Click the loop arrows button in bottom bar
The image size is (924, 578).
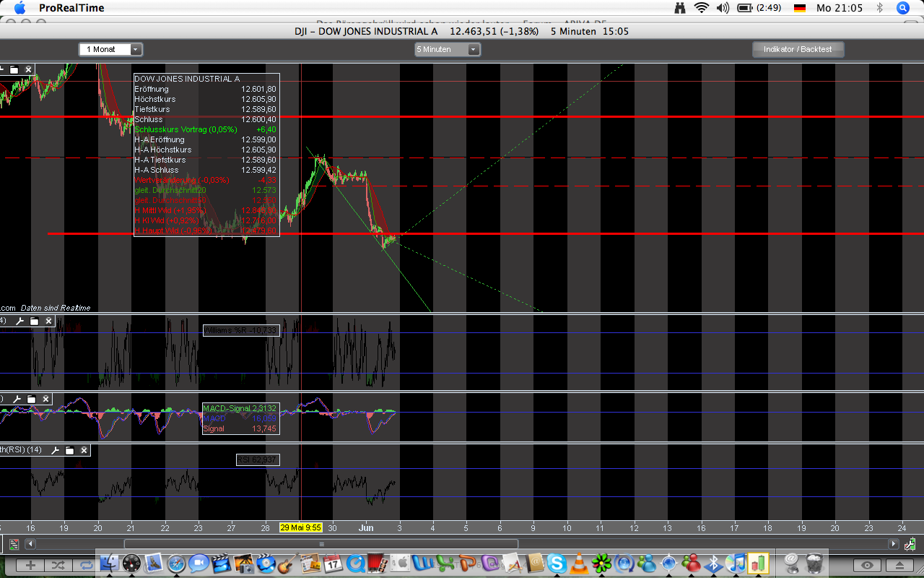86,565
